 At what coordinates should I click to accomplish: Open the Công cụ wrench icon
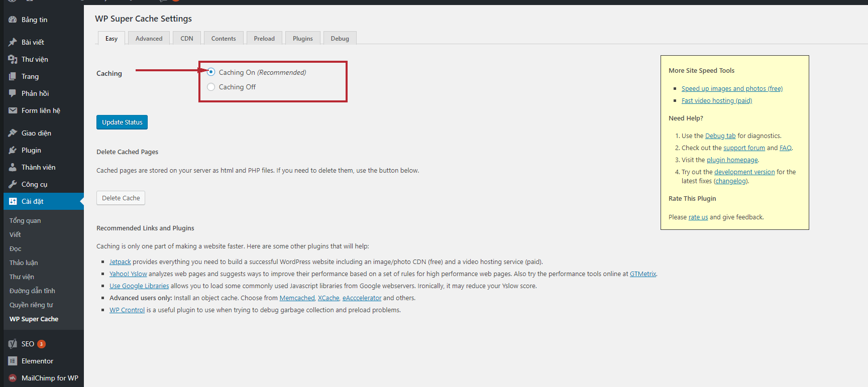point(13,184)
